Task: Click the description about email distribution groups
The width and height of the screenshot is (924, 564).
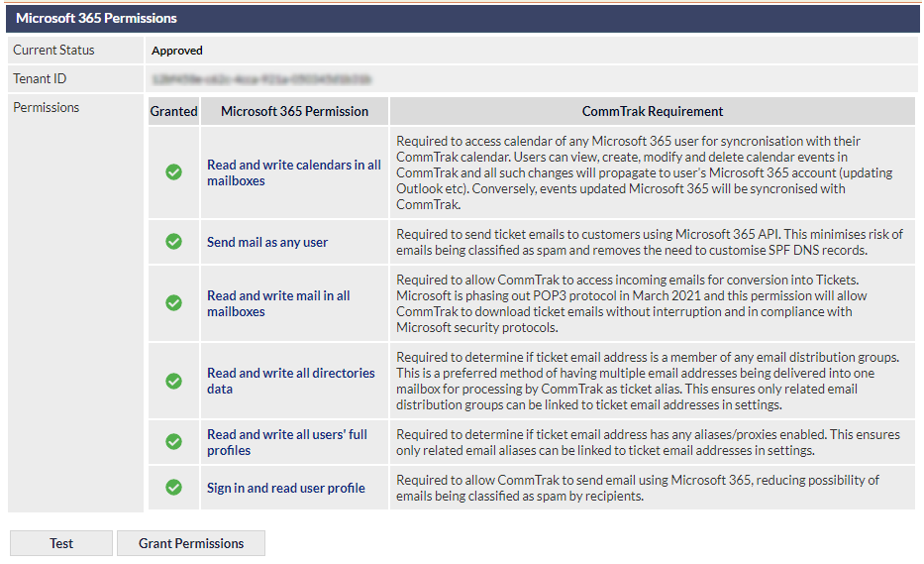Action: coord(648,381)
